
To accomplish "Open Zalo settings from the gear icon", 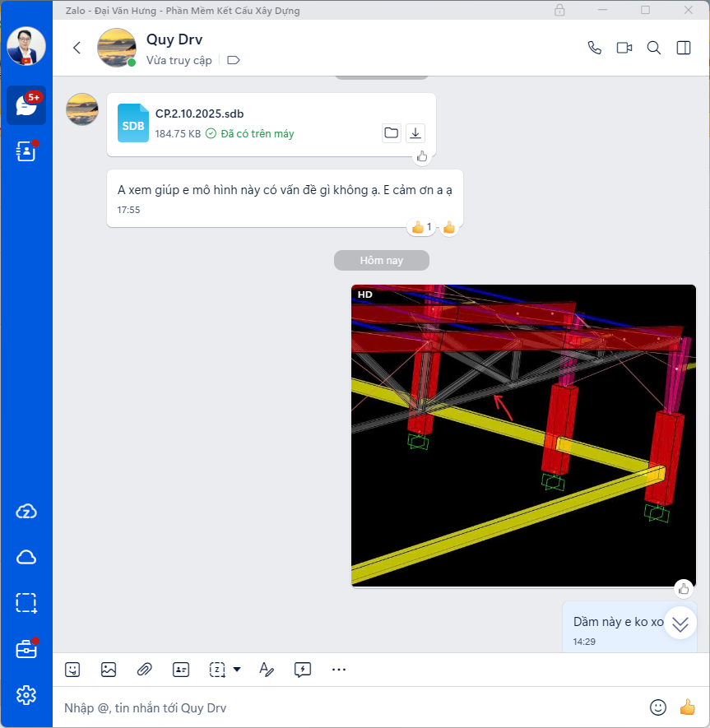I will point(26,695).
